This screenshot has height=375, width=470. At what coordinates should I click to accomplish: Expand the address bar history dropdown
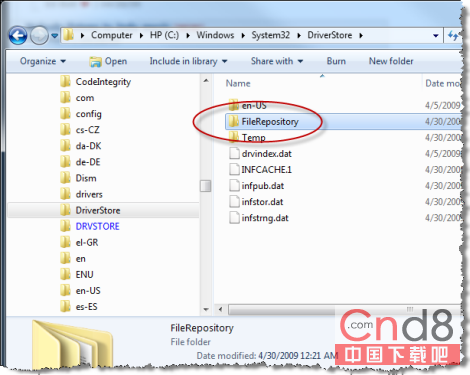click(435, 36)
